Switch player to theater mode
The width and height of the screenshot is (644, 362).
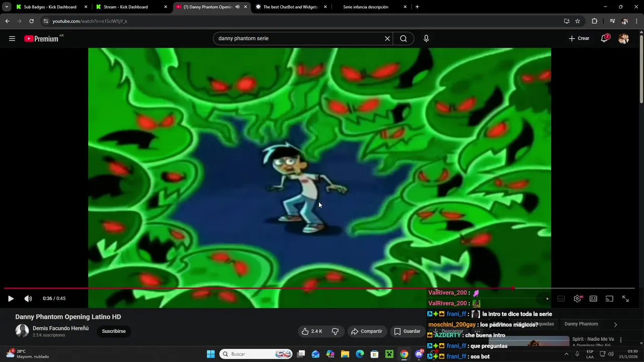[x=593, y=299]
